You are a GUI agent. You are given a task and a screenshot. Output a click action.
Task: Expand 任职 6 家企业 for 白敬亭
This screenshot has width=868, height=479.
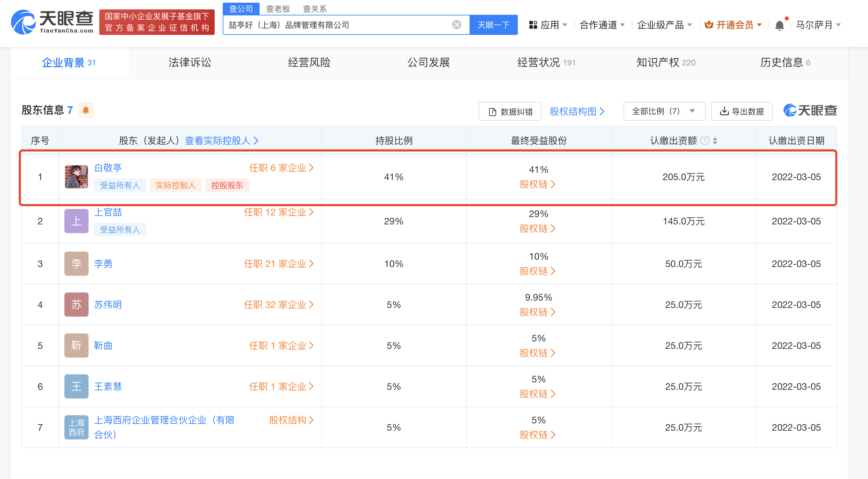pyautogui.click(x=281, y=168)
